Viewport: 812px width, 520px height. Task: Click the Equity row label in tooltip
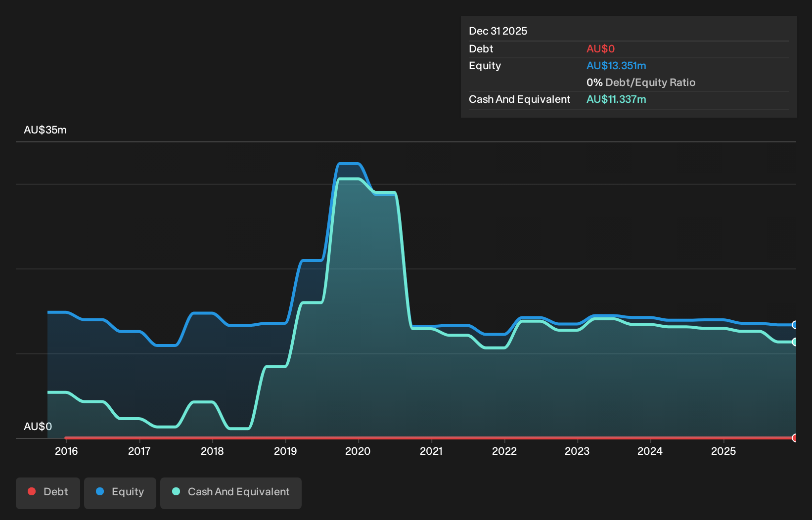[x=485, y=66]
